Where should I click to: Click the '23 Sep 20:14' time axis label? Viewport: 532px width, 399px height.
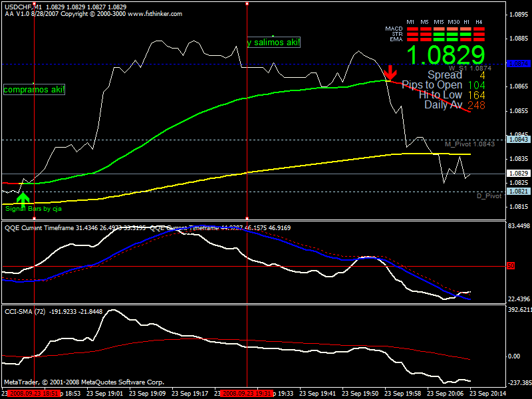(x=488, y=394)
